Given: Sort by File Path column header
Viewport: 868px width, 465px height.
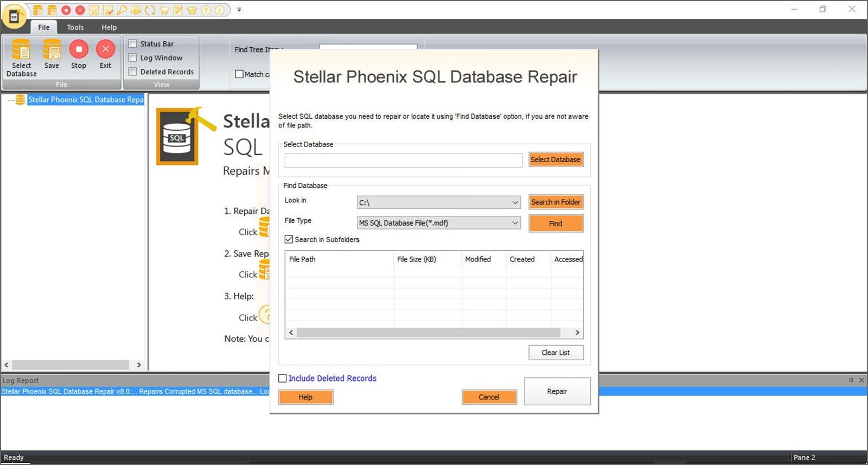Looking at the screenshot, I should pos(340,259).
